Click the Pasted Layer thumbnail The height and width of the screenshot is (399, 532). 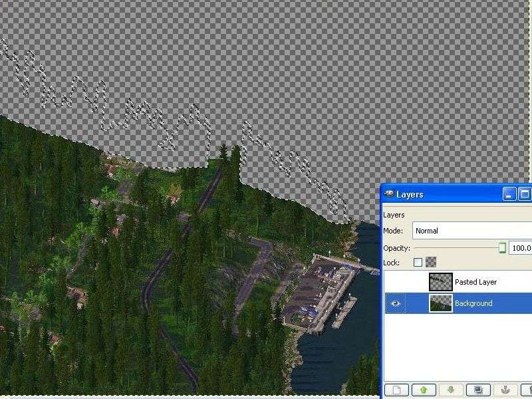(440, 282)
